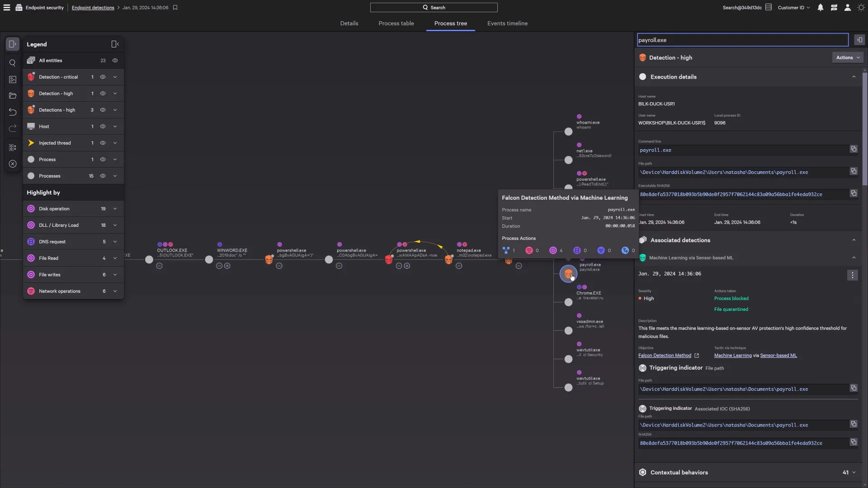
Task: Switch to the Events timeline tab
Action: coord(507,23)
